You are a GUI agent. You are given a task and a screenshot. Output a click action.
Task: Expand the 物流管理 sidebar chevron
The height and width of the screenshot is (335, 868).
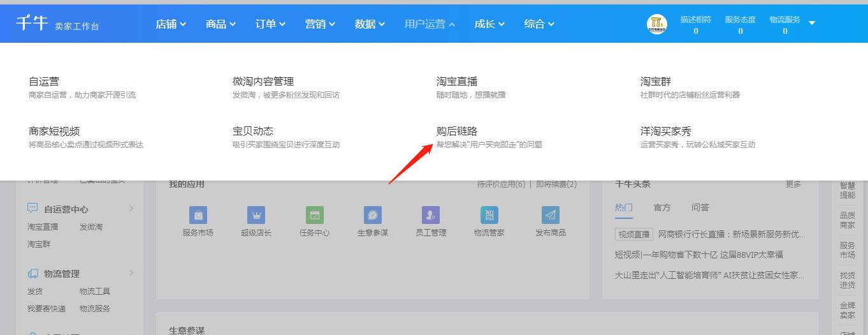pos(131,273)
